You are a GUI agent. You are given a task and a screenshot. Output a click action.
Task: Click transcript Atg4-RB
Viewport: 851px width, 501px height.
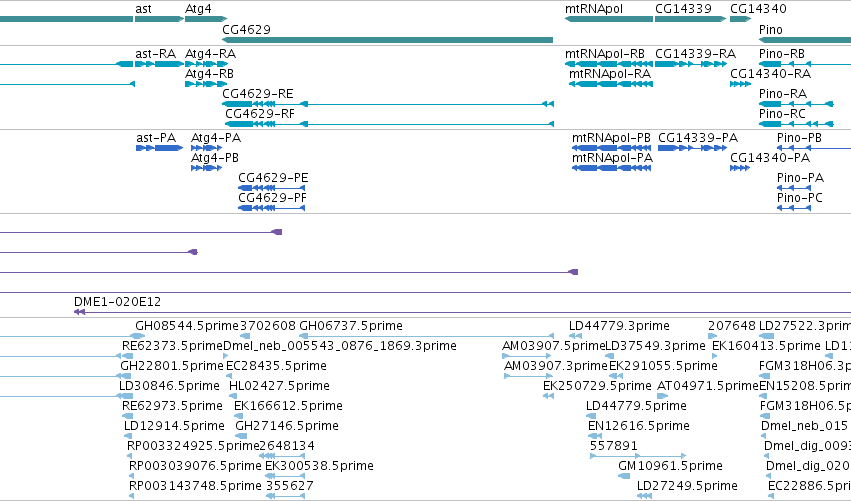[x=206, y=84]
